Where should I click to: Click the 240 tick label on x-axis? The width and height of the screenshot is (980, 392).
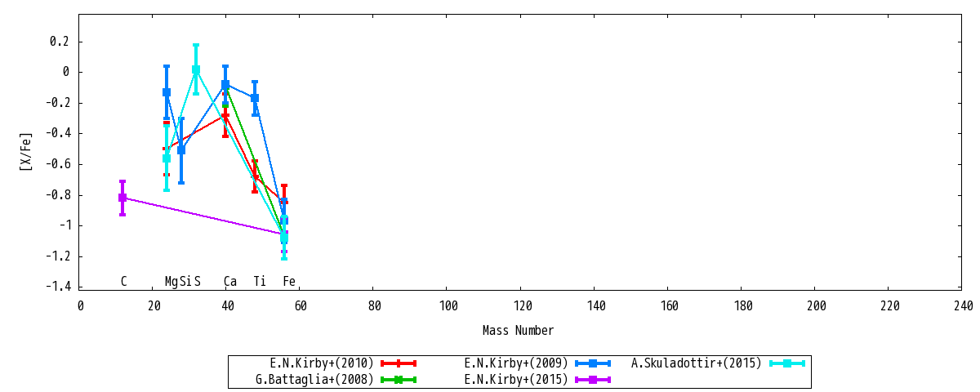tap(963, 306)
